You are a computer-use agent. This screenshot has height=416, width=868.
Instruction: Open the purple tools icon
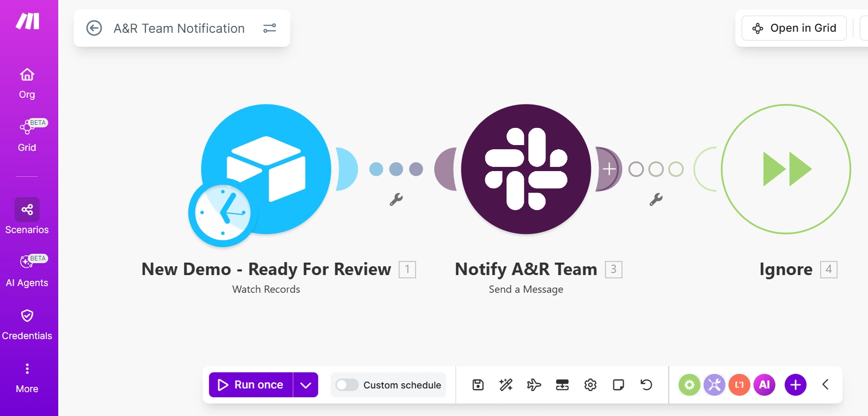715,385
